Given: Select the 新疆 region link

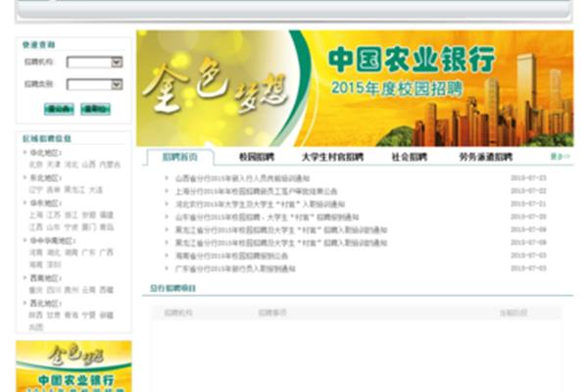Looking at the screenshot, I should pos(107,316).
